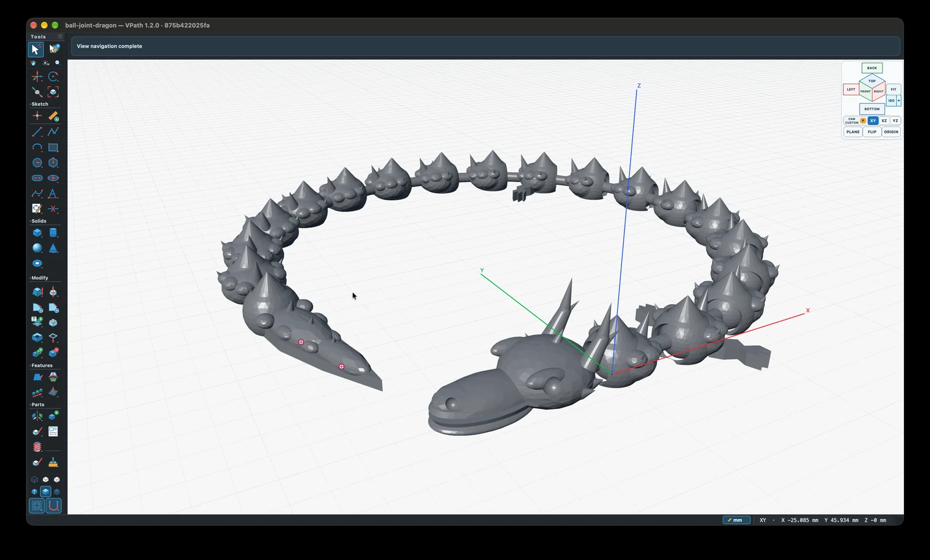The image size is (930, 560).
Task: Pick the polygon hexagon tool
Action: click(53, 163)
